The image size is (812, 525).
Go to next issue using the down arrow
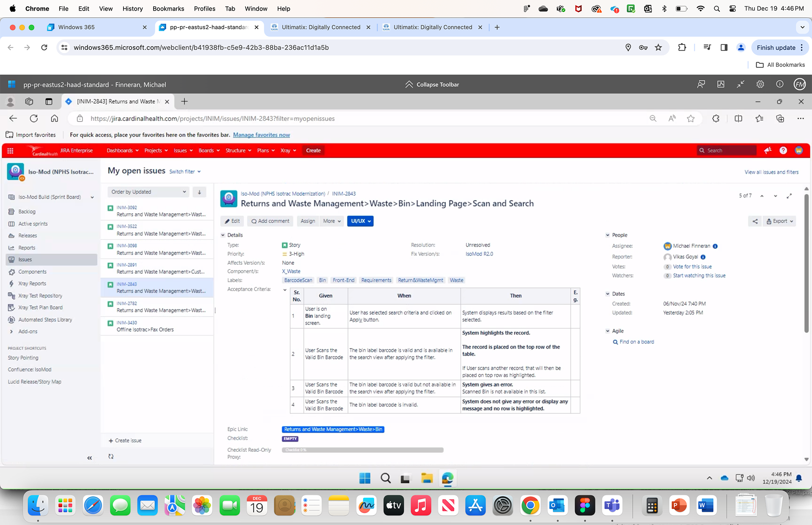[x=775, y=196]
